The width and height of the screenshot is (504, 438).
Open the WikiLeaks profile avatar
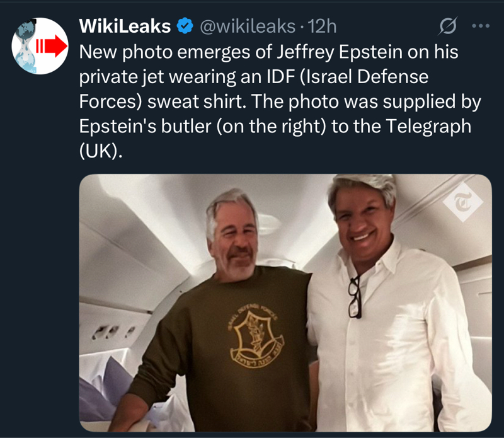click(40, 45)
